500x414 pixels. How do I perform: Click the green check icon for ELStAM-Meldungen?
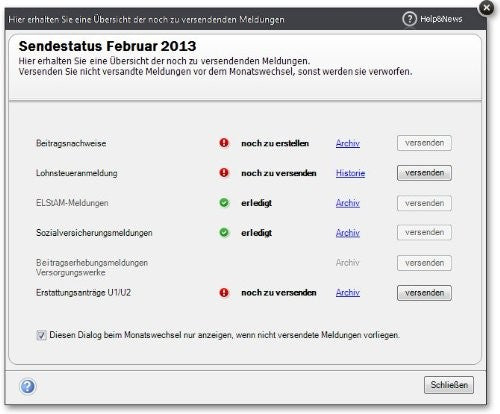coord(224,203)
